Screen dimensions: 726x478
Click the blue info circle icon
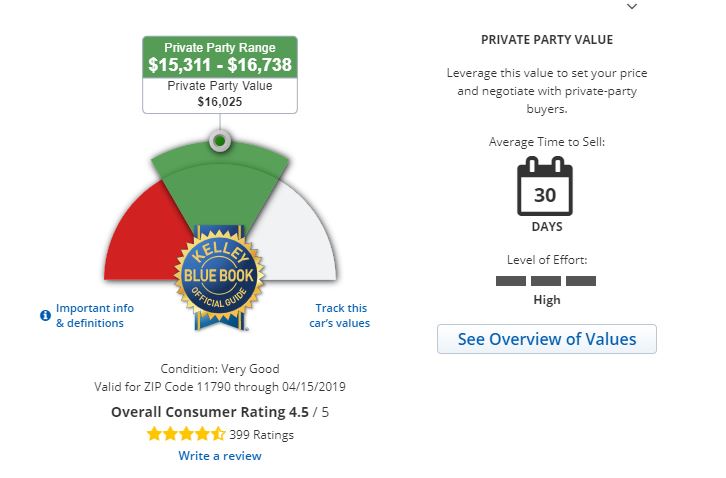tap(45, 315)
